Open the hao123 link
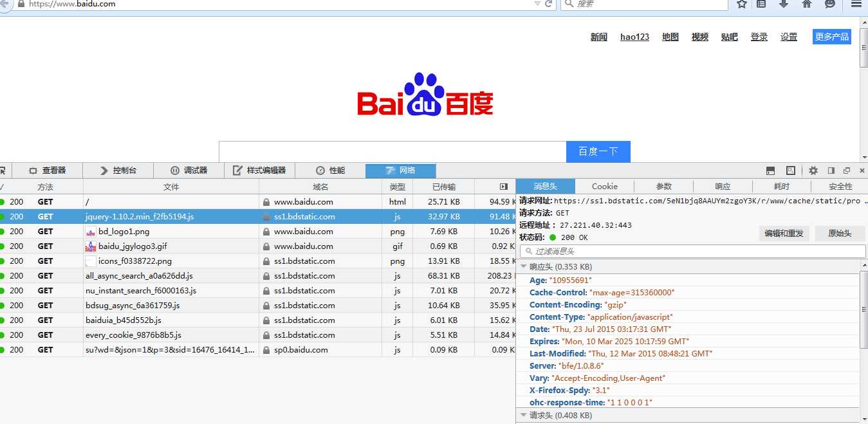The width and height of the screenshot is (868, 424). point(634,37)
